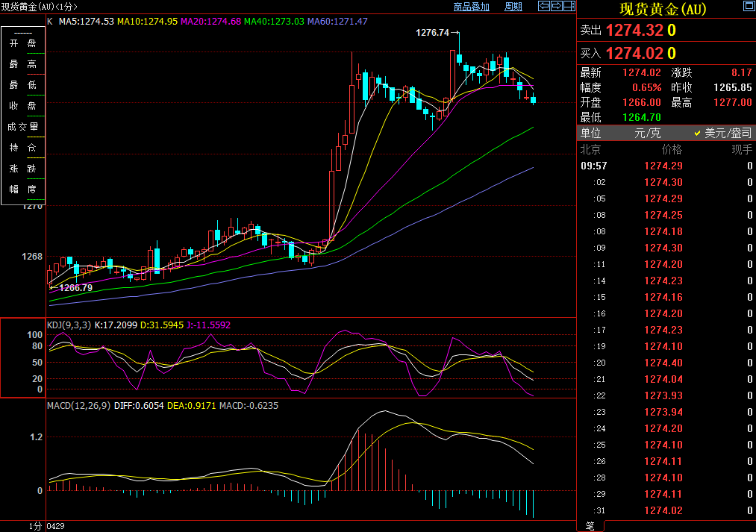
Task: Click the 买入 buy price 1274.02
Action: tap(634, 53)
